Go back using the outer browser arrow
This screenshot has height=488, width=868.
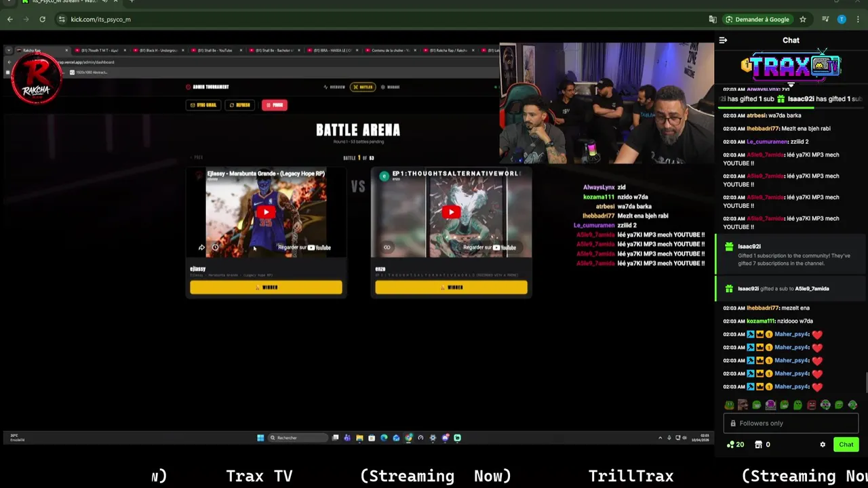pos(10,19)
